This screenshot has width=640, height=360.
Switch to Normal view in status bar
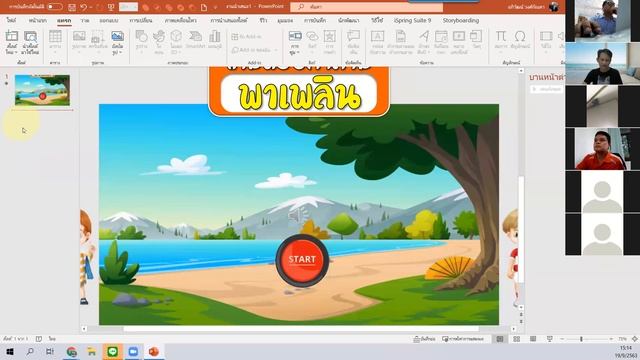(500, 339)
